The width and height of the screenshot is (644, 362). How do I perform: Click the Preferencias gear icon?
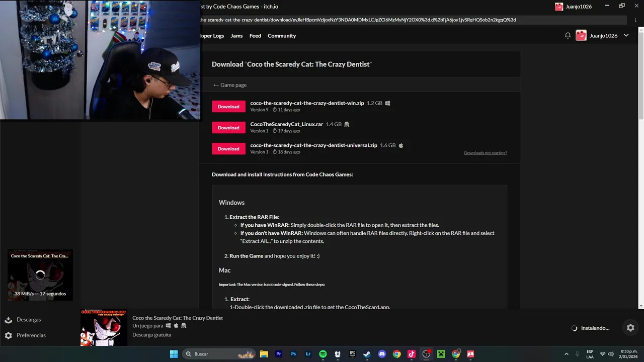point(8,335)
